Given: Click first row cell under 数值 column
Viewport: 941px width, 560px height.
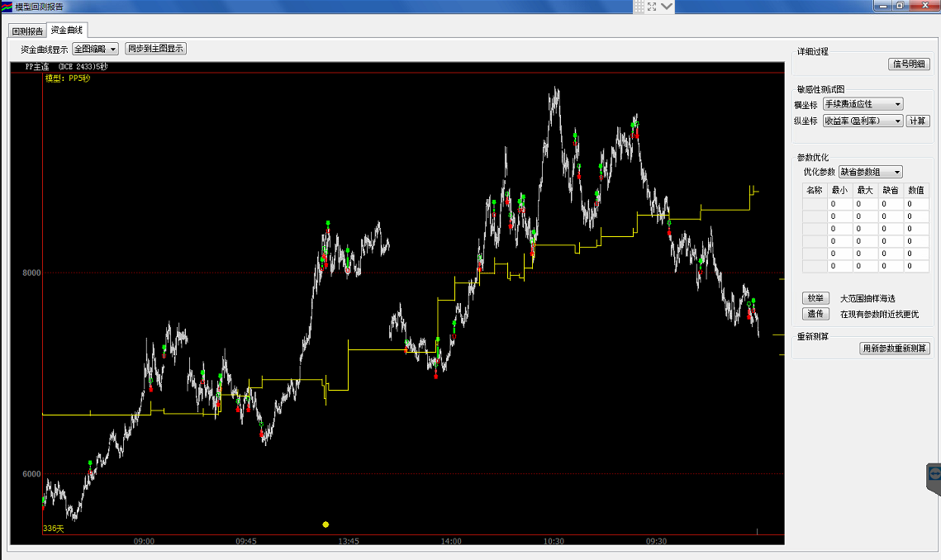Looking at the screenshot, I should pyautogui.click(x=916, y=204).
